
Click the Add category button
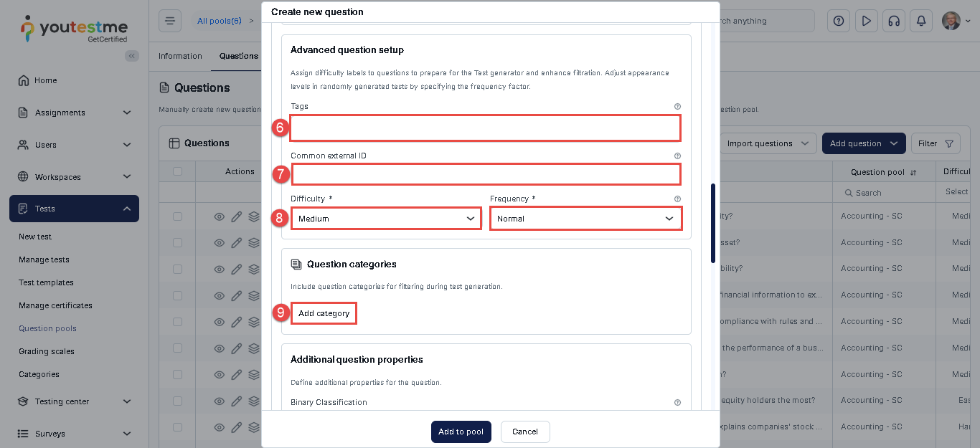(324, 313)
